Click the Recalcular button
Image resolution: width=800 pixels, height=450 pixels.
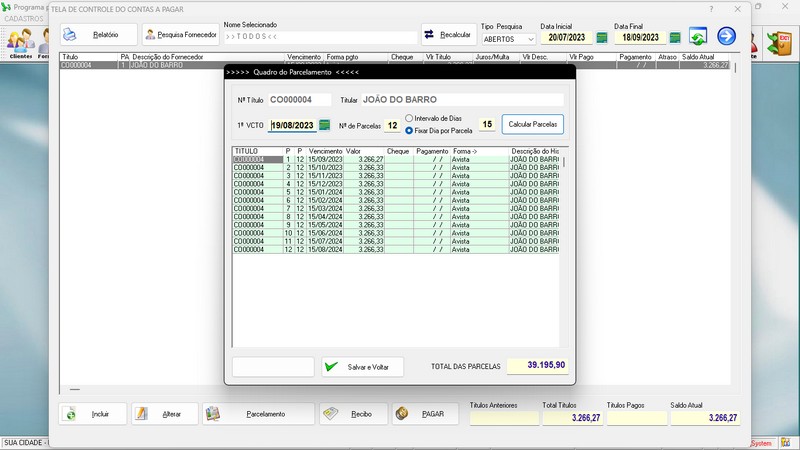tap(449, 35)
